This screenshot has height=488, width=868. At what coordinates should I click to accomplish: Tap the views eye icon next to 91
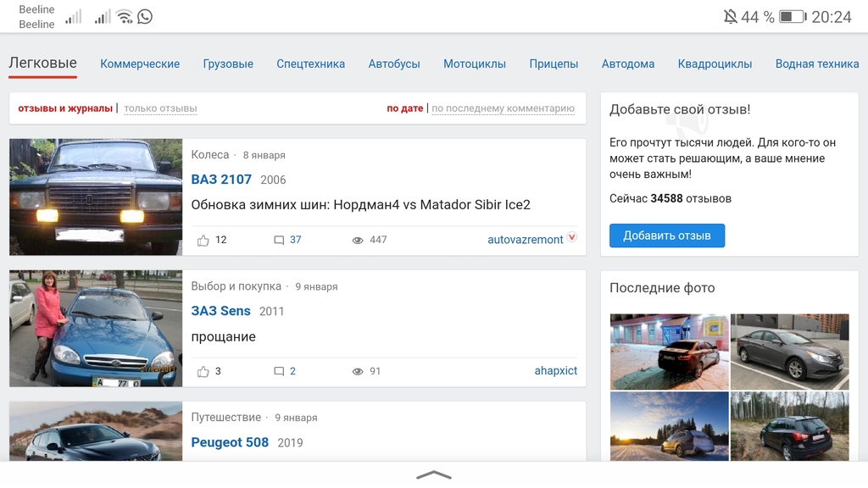[x=358, y=371]
